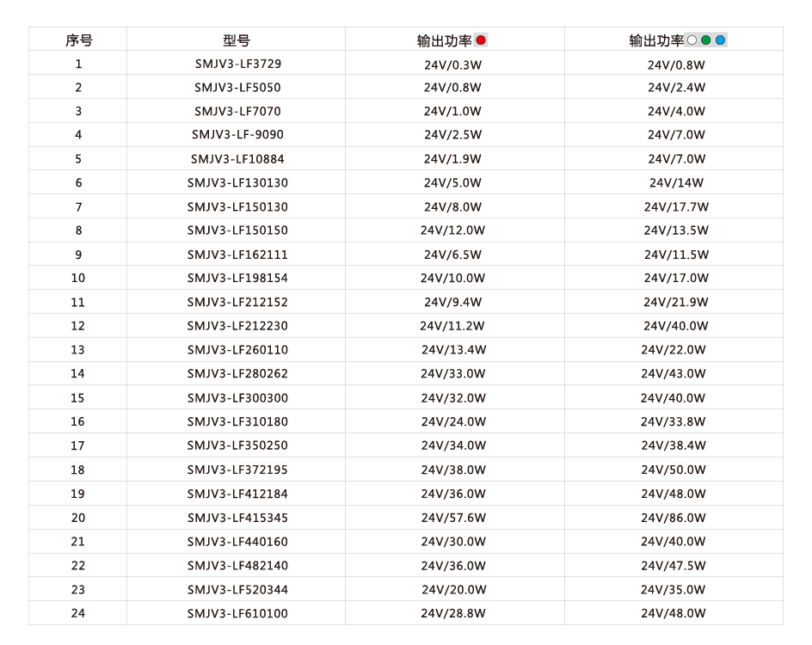
Task: Select the 型号 column header
Action: point(237,40)
